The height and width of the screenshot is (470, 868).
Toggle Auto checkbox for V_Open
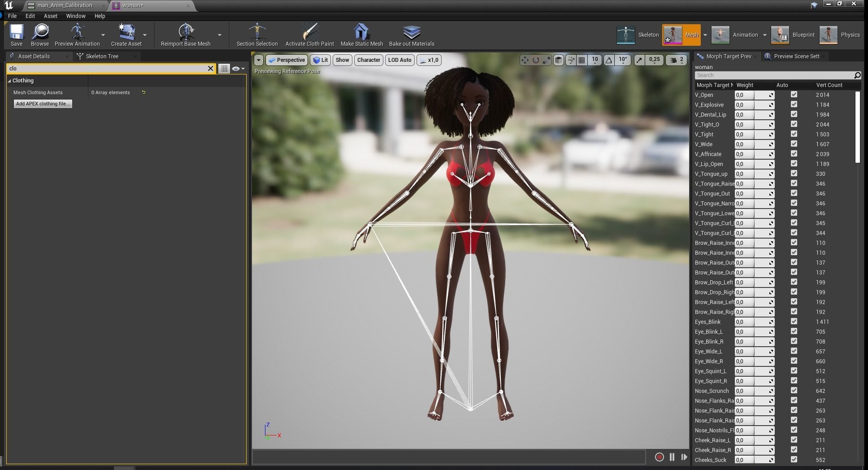tap(794, 95)
